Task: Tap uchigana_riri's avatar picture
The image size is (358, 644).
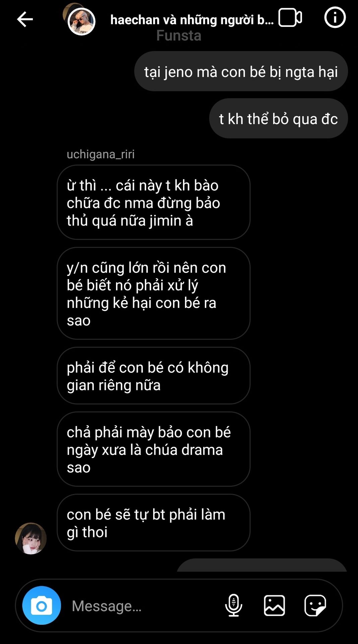Action: click(31, 538)
